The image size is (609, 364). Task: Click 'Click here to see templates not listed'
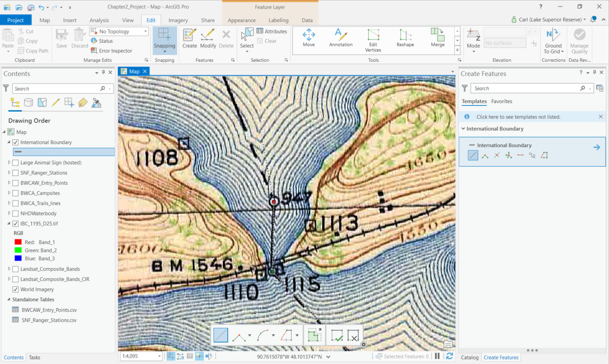[x=518, y=117]
